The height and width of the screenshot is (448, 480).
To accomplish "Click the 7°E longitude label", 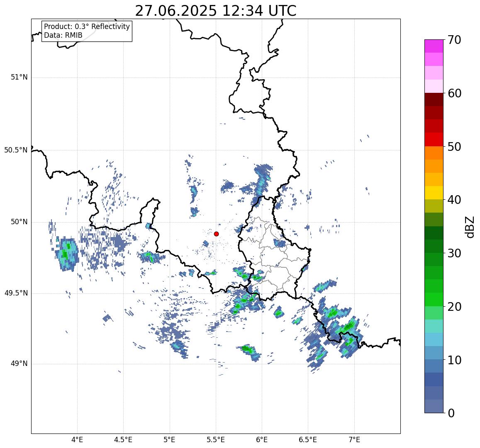I will coord(354,440).
